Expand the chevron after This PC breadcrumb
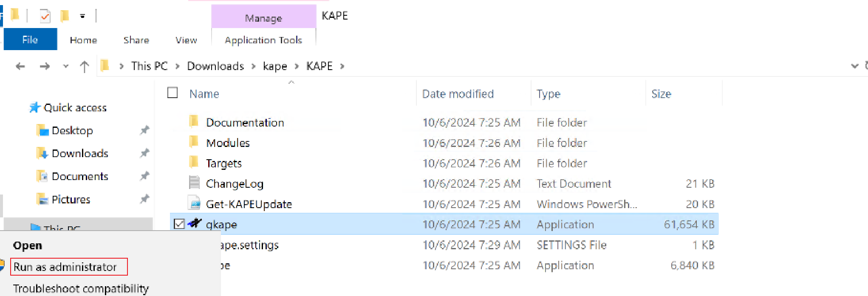The height and width of the screenshot is (296, 868). click(178, 67)
